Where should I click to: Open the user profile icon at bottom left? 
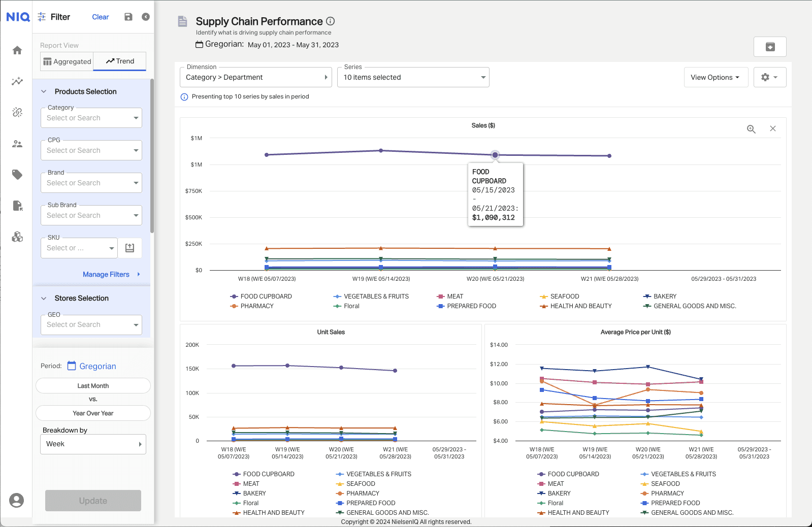17,500
